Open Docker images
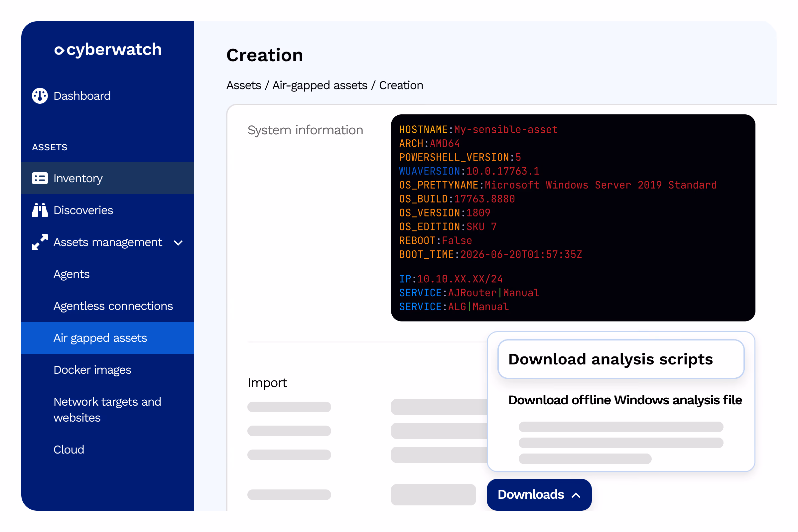The height and width of the screenshot is (532, 798). 92,370
